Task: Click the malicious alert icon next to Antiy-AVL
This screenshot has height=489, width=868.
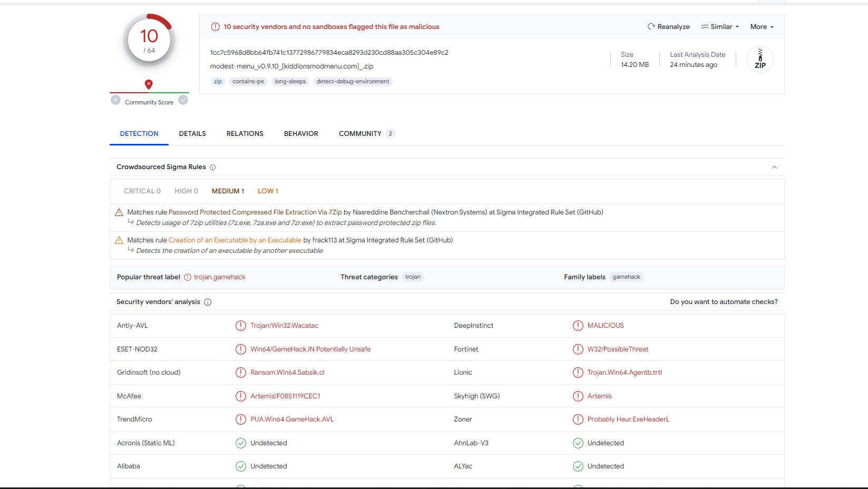Action: (x=241, y=326)
